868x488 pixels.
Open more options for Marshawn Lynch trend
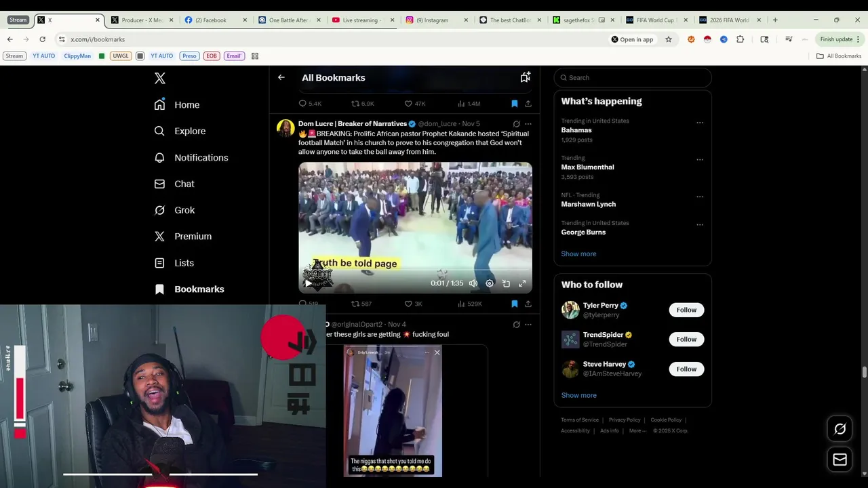(x=700, y=197)
